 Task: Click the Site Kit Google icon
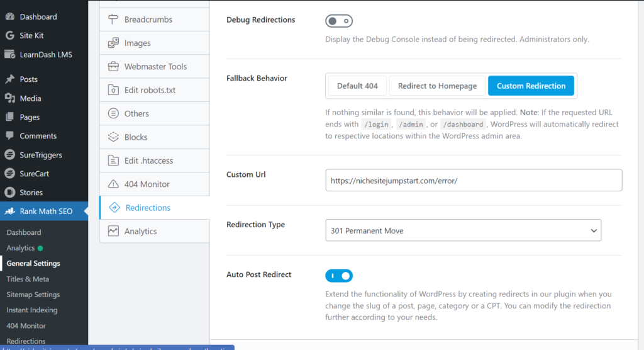tap(10, 35)
